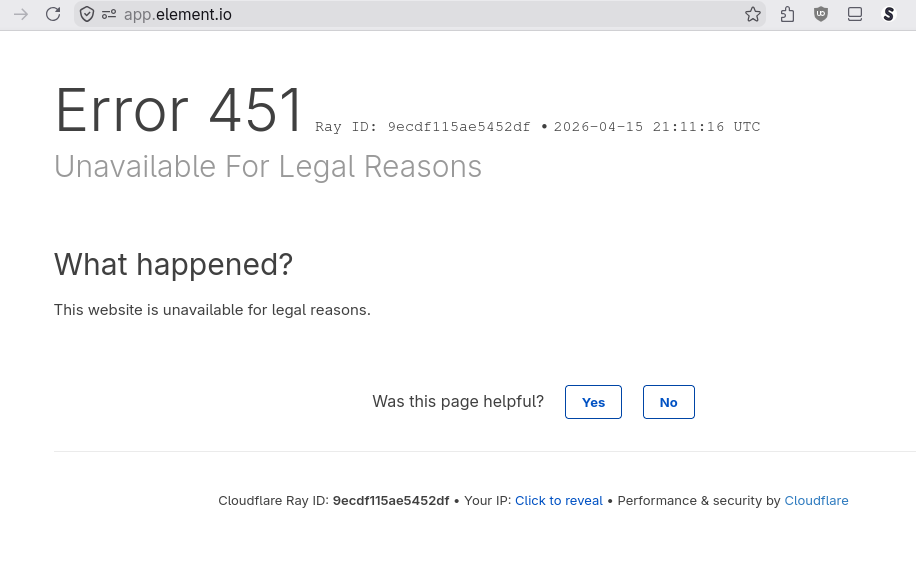The width and height of the screenshot is (916, 562).
Task: Open the uBlock Origin extension
Action: tap(821, 14)
